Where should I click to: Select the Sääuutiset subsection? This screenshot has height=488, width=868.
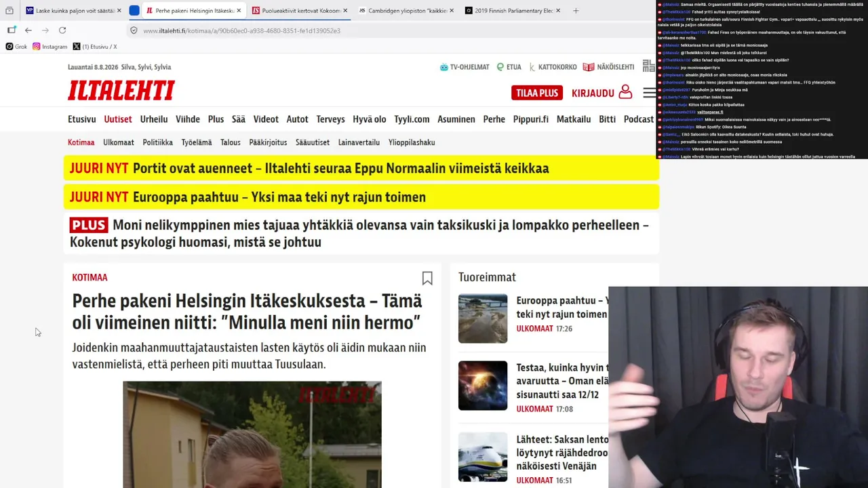coord(313,142)
